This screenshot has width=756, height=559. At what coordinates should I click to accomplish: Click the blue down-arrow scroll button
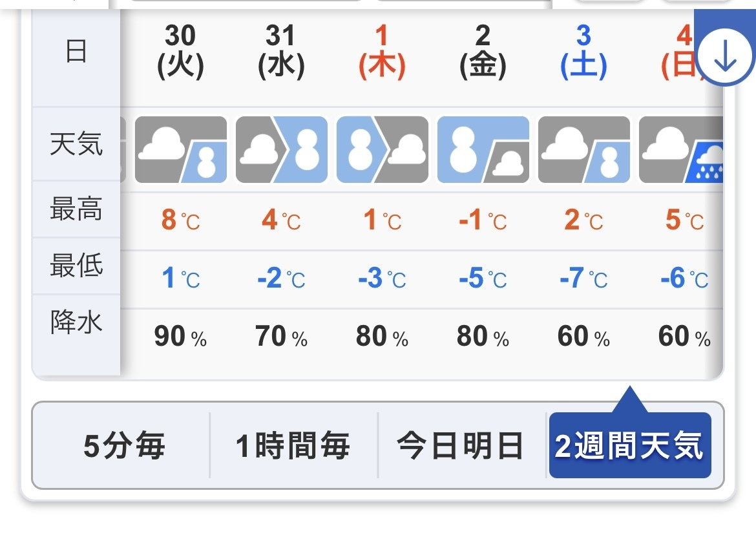[725, 57]
